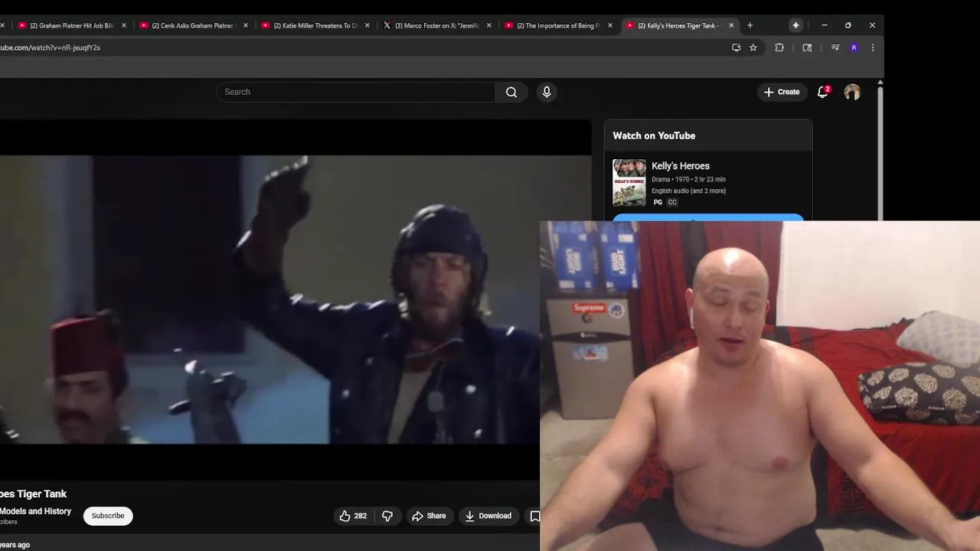Open the Models and History channel link
Screen dimensions: 980x551
pos(35,511)
